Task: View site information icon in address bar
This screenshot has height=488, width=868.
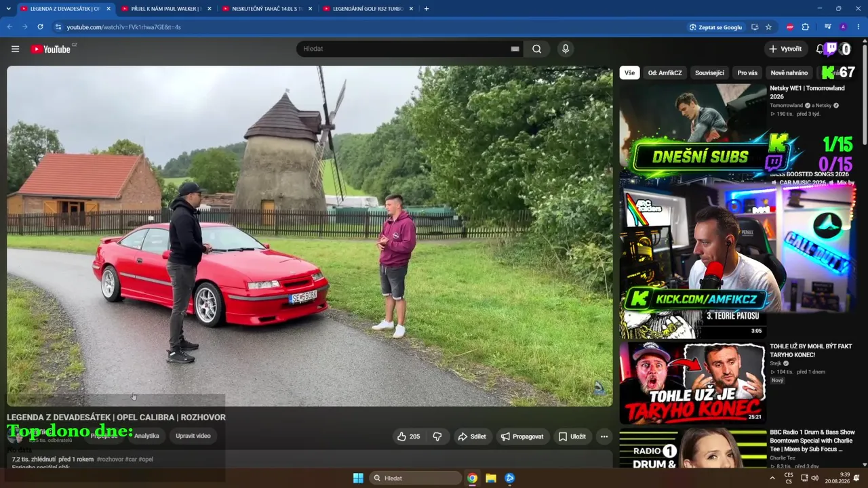Action: click(x=58, y=27)
